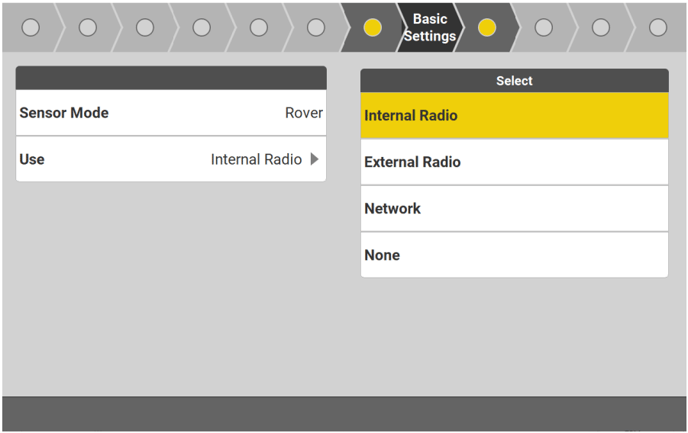Image resolution: width=688 pixels, height=433 pixels.
Task: Open the Sensor Mode setting row
Action: pyautogui.click(x=171, y=113)
